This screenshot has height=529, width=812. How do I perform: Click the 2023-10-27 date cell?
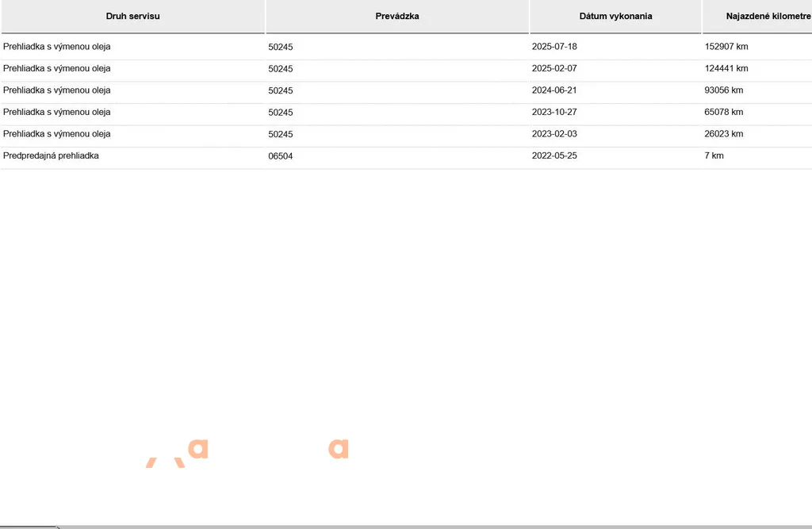click(554, 112)
